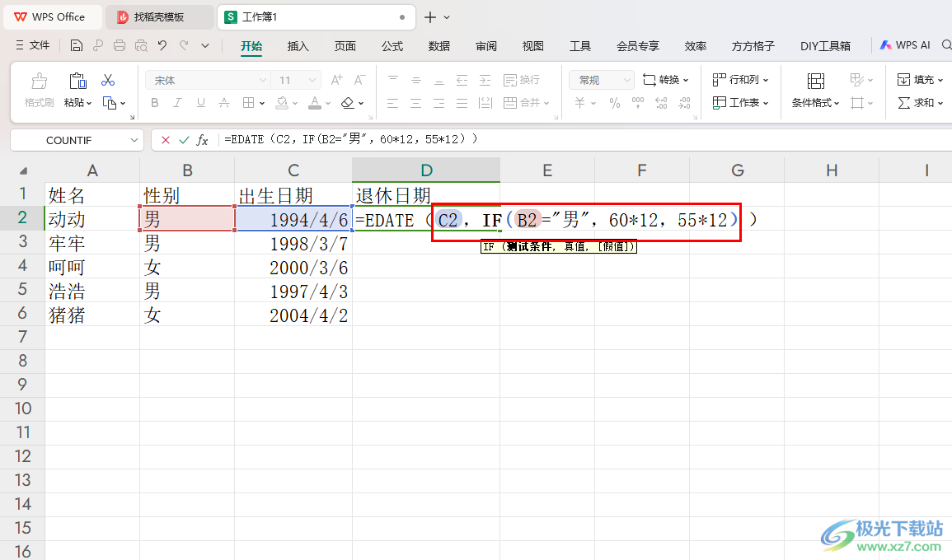Screen dimensions: 952x560
Task: Click the select all corner triangle
Action: 23,171
